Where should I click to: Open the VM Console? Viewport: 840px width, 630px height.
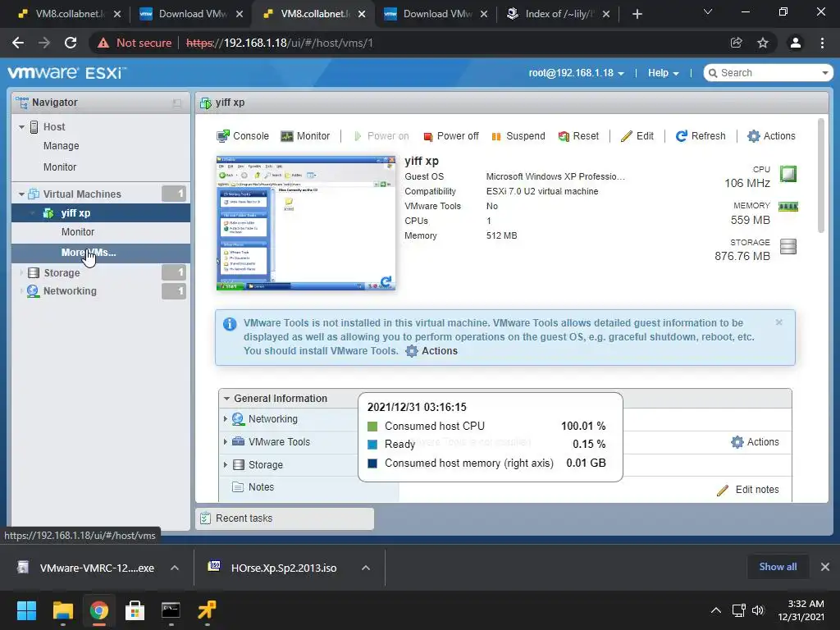click(x=243, y=136)
